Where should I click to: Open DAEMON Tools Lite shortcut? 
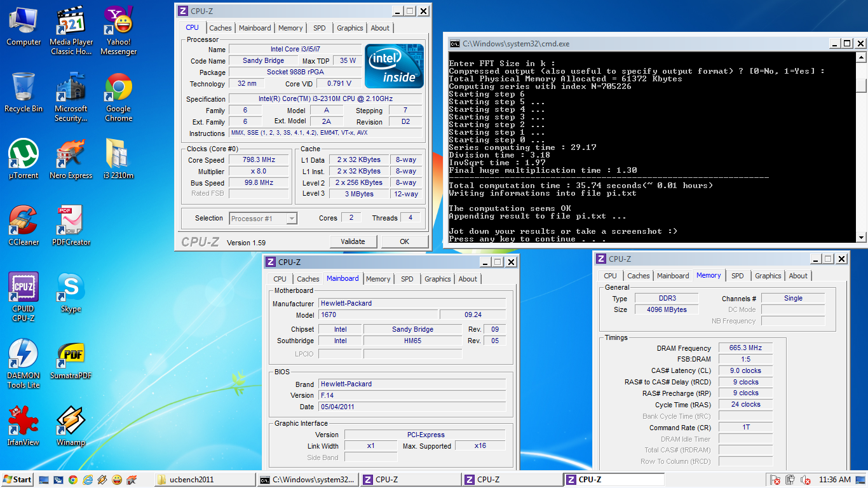coord(24,364)
